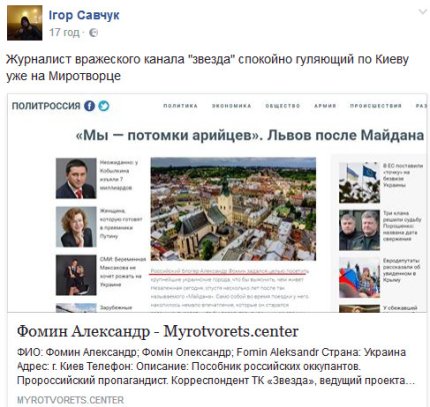Click the MYROTVORETS.CENTER domain link
This screenshot has height=407, width=430.
pyautogui.click(x=70, y=399)
